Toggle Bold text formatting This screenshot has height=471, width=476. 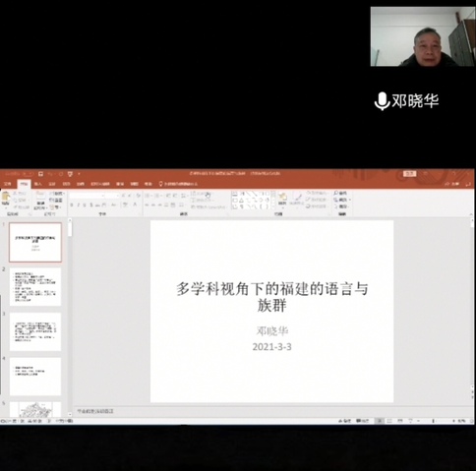pos(72,206)
